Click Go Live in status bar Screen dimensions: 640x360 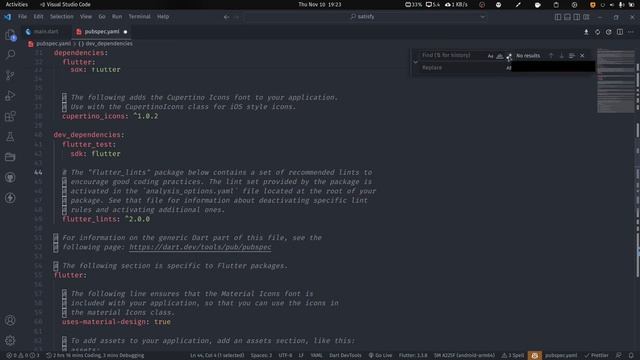click(x=380, y=356)
